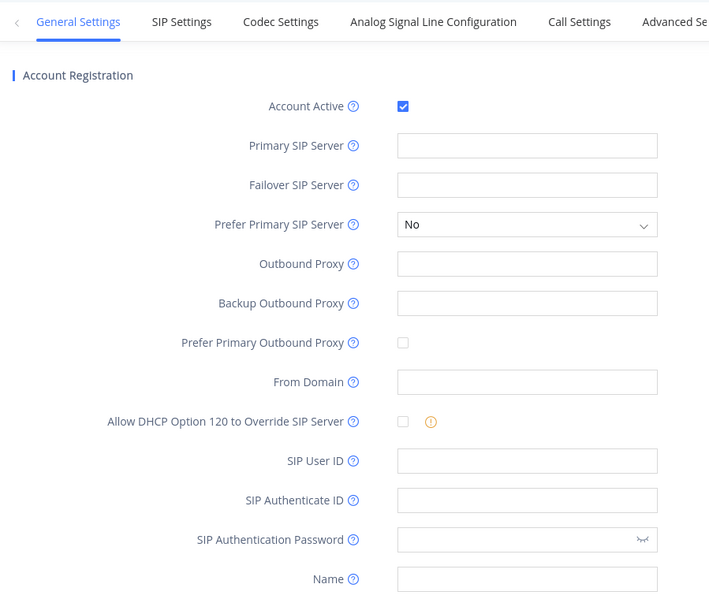The image size is (709, 599).
Task: Open help for Primary SIP Server
Action: (353, 146)
